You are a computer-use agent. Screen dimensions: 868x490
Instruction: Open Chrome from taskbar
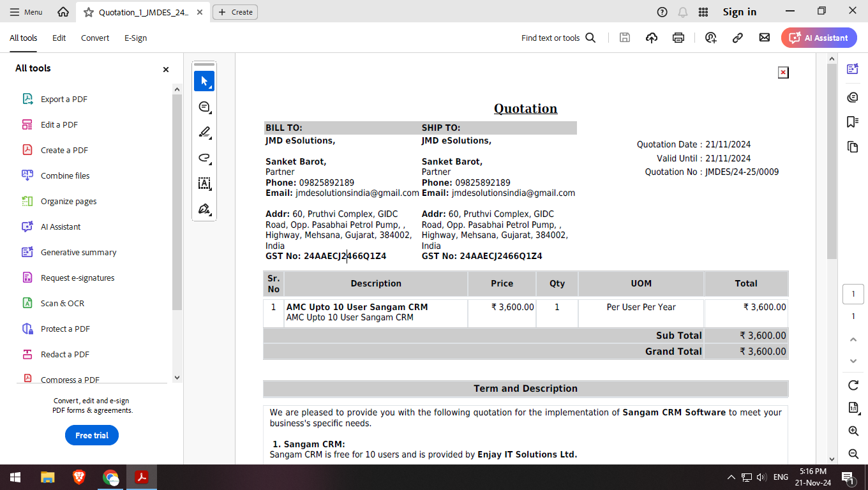coord(111,477)
